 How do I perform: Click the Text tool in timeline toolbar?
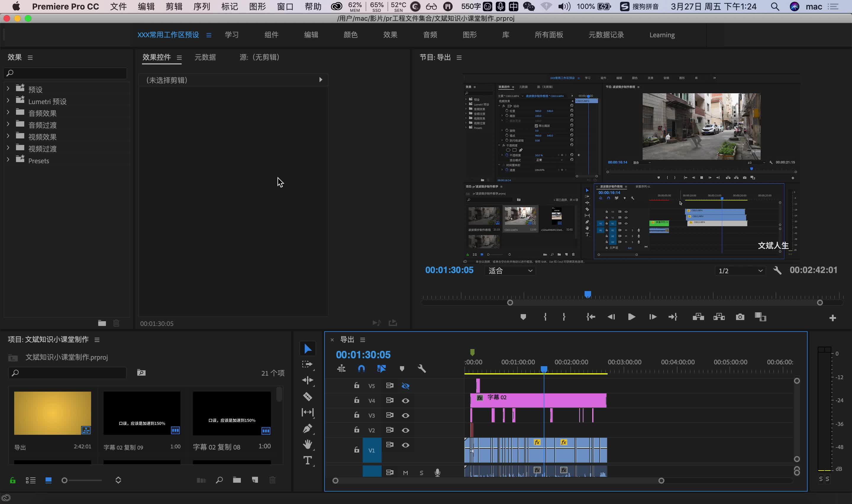tap(308, 460)
